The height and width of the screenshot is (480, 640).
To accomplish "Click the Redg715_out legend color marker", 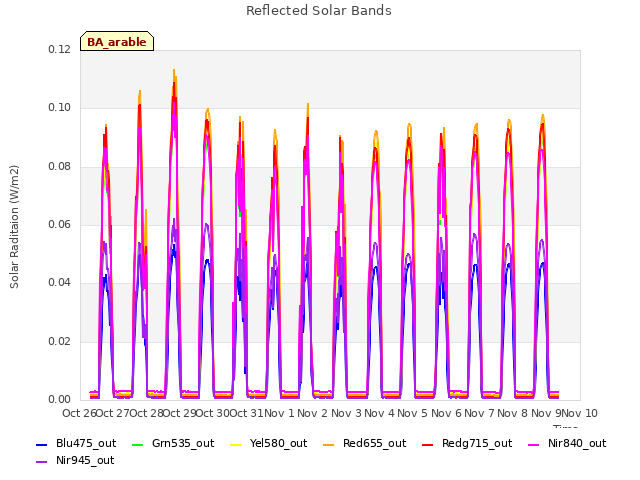I will coord(427,444).
